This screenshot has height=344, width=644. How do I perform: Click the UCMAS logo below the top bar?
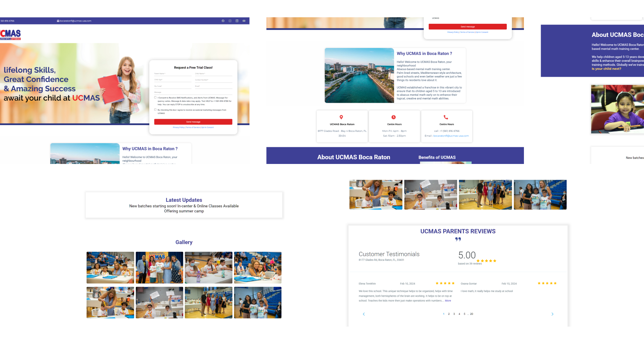(10, 35)
